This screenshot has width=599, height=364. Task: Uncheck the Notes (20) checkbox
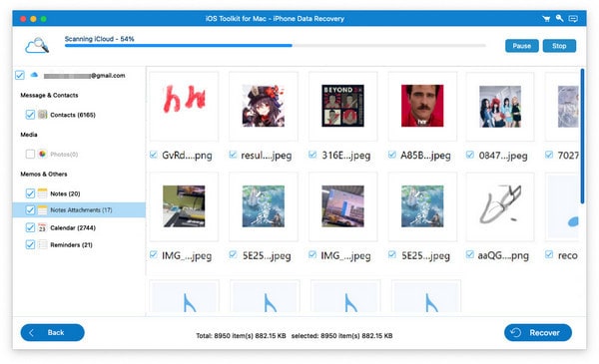click(x=30, y=193)
